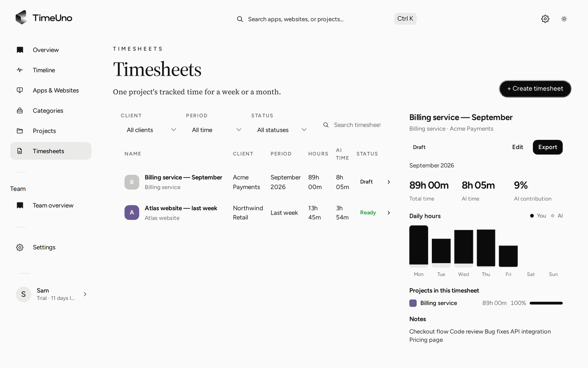
Task: Click the Export button
Action: click(x=548, y=147)
